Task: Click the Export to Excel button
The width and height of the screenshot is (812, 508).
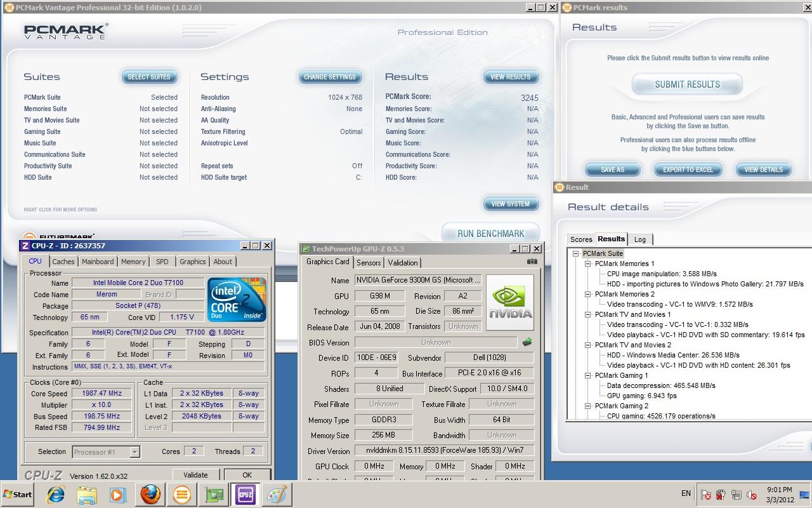Action: [x=688, y=170]
